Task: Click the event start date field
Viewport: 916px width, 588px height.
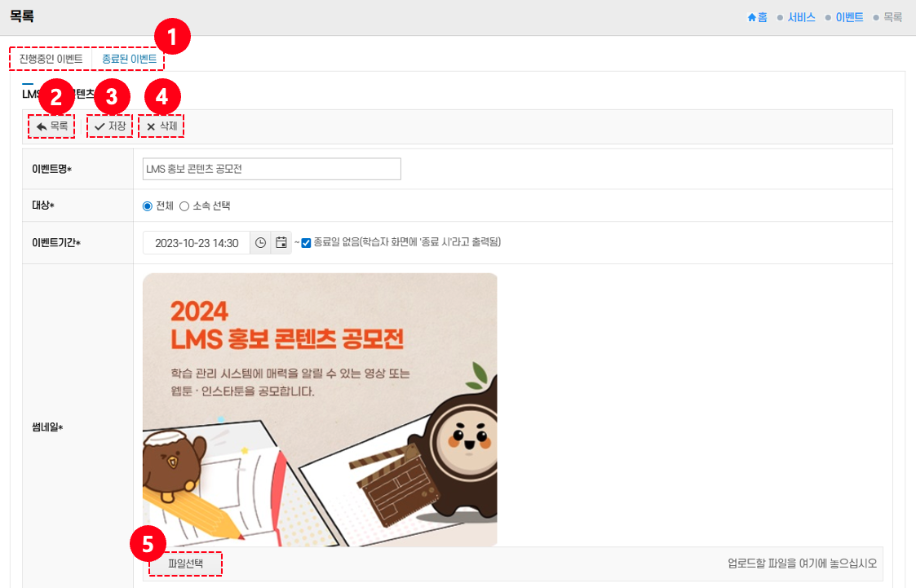Action: coord(197,243)
